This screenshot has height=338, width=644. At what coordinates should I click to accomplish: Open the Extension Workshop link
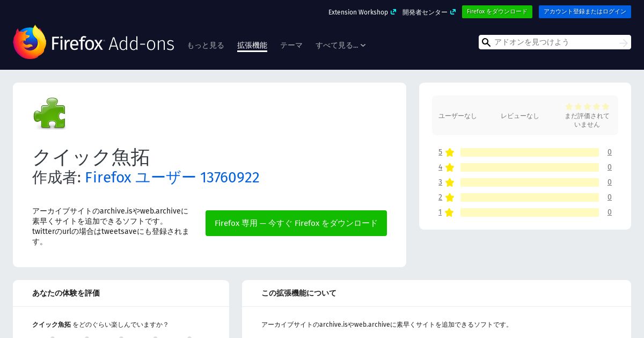coord(358,12)
